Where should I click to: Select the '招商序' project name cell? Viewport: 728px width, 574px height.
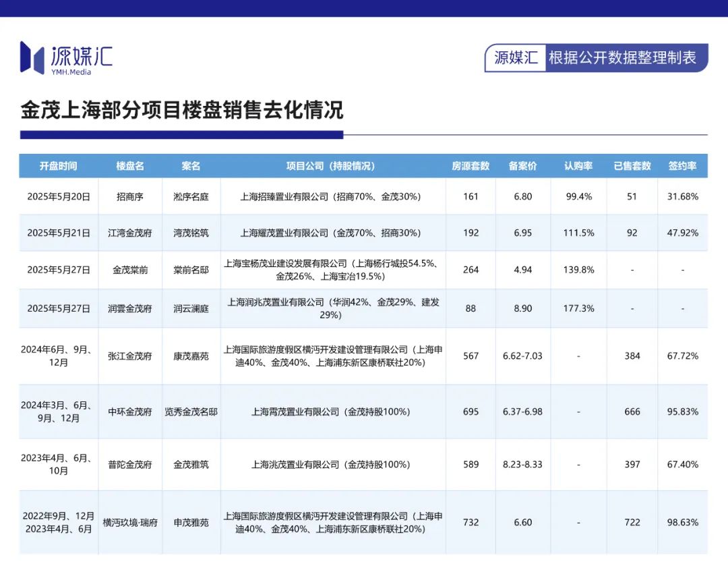point(130,196)
